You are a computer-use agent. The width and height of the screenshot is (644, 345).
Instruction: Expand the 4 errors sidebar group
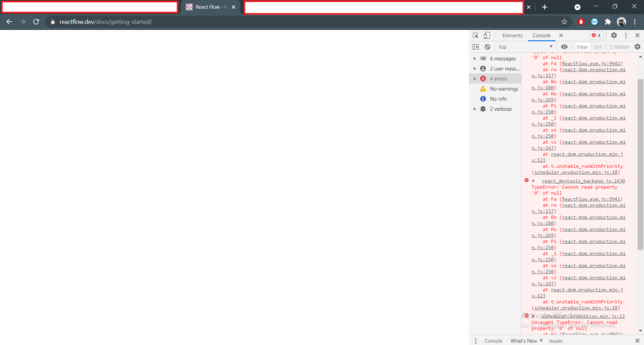(475, 78)
